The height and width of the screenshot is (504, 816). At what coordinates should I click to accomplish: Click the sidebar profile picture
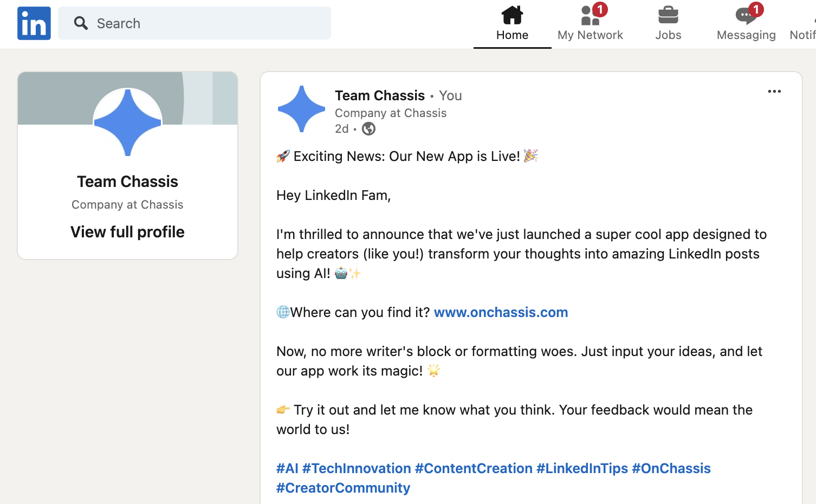[128, 122]
